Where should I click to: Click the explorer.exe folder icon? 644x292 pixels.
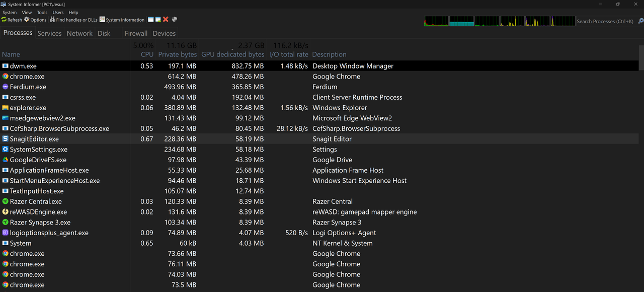pyautogui.click(x=5, y=108)
